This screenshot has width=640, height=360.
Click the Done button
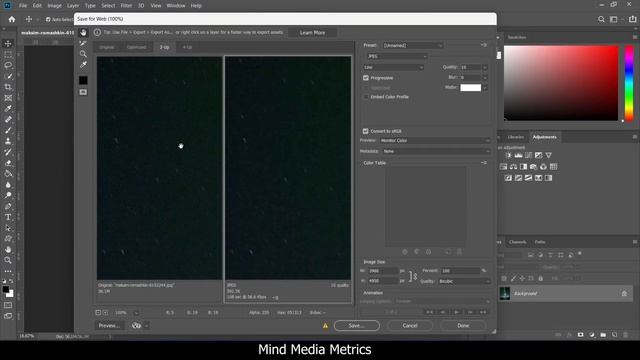pyautogui.click(x=463, y=326)
